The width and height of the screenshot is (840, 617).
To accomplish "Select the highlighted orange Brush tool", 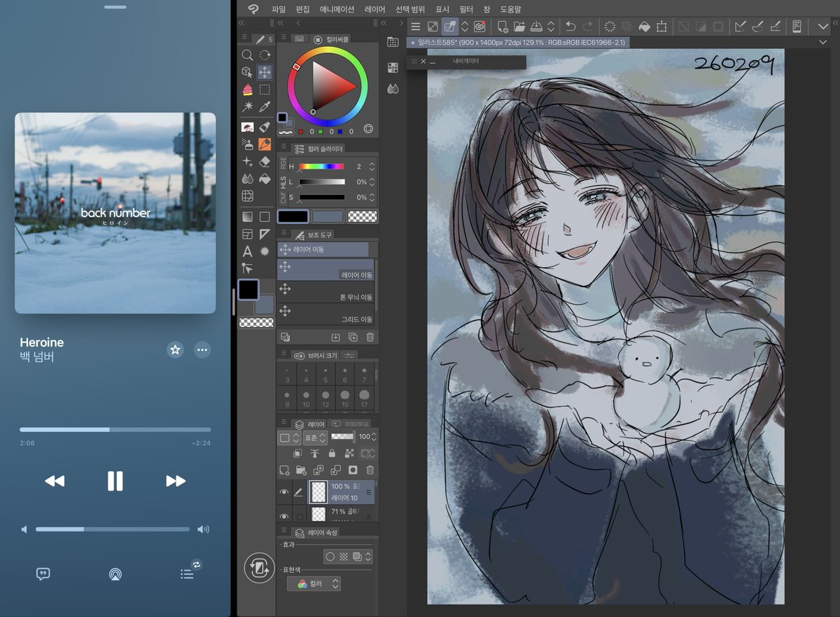I will [x=265, y=144].
